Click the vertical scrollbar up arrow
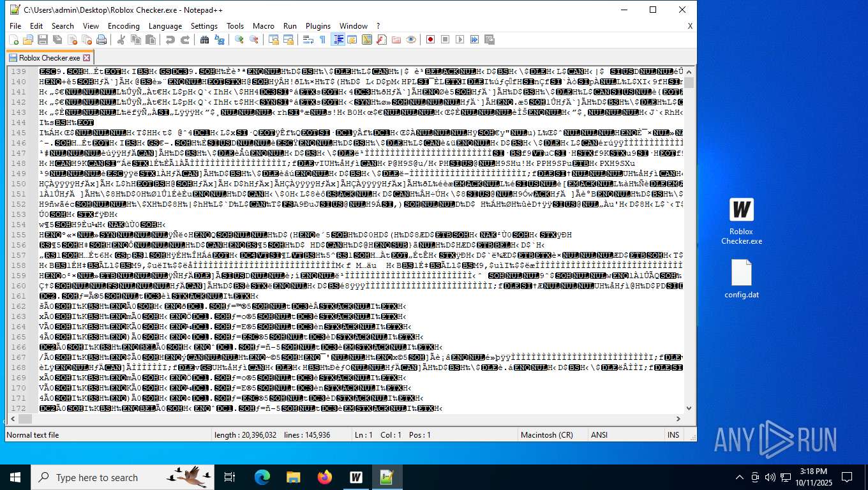Image resolution: width=868 pixels, height=490 pixels. (689, 72)
